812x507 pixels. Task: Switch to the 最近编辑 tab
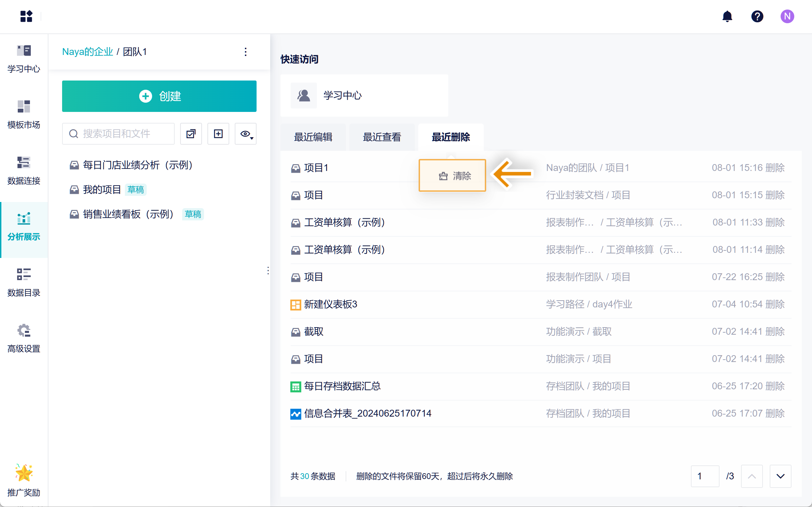pos(313,137)
